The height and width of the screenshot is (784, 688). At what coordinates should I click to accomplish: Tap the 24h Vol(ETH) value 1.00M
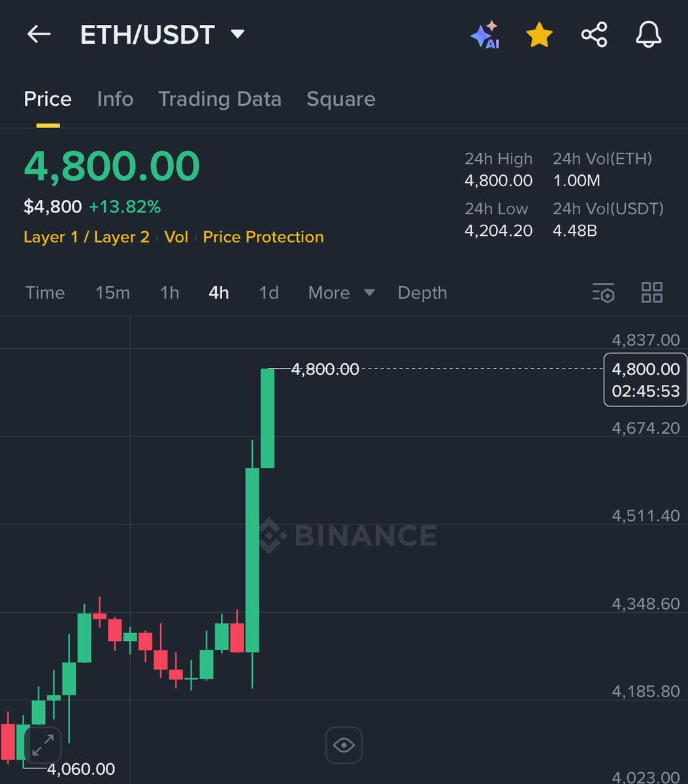[x=576, y=180]
